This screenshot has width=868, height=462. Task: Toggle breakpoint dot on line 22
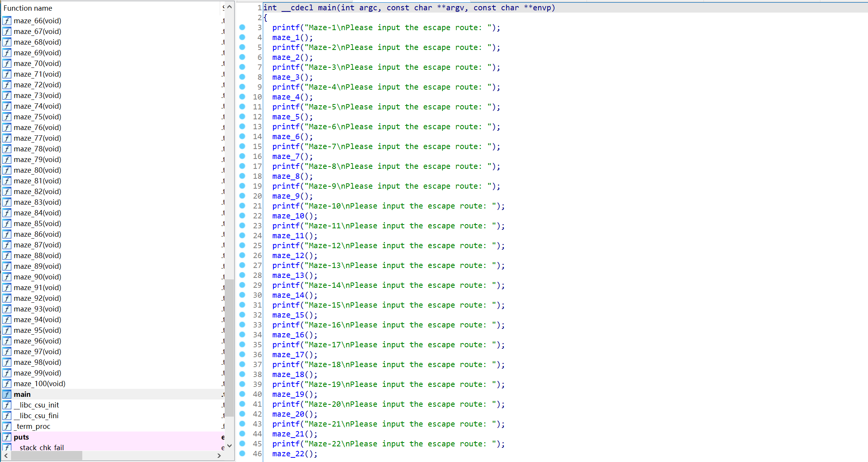[242, 216]
